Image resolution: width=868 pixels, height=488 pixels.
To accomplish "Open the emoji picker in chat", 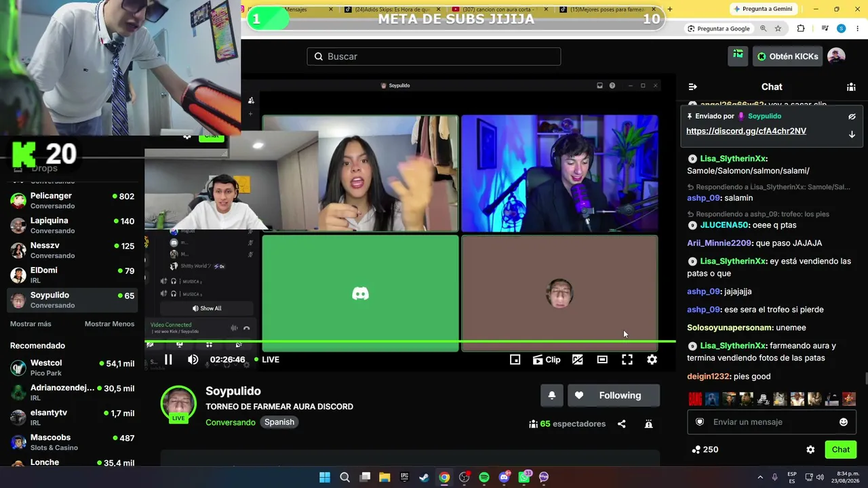I will coord(844,422).
